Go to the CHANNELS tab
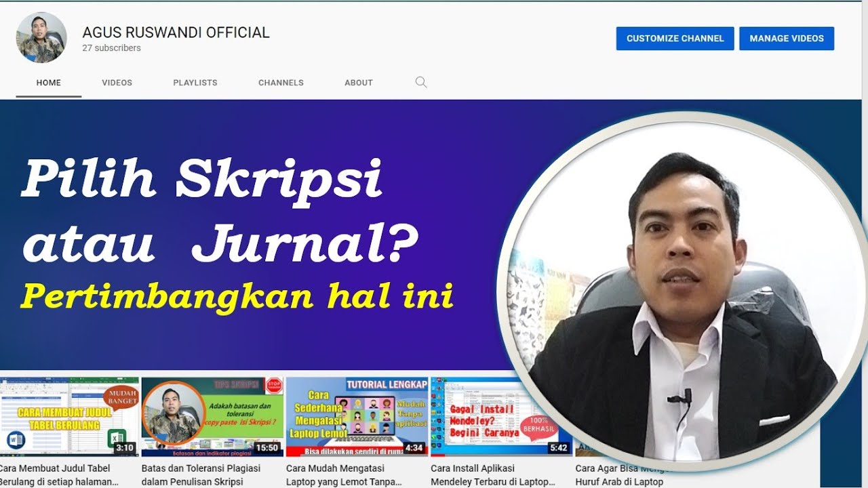 tap(281, 83)
